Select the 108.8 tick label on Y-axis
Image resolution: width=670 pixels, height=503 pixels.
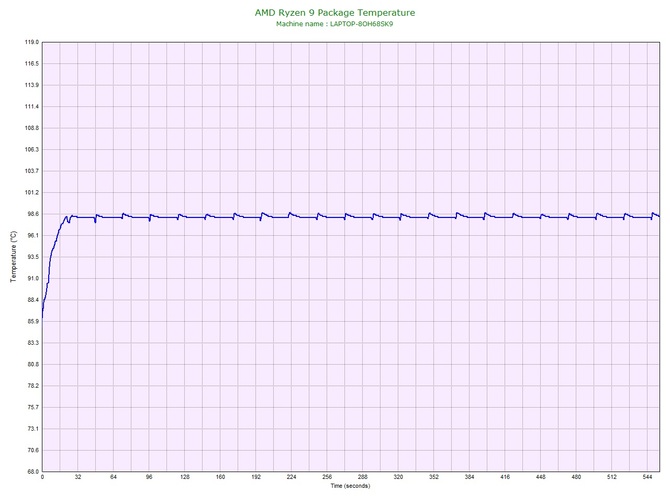pyautogui.click(x=32, y=128)
